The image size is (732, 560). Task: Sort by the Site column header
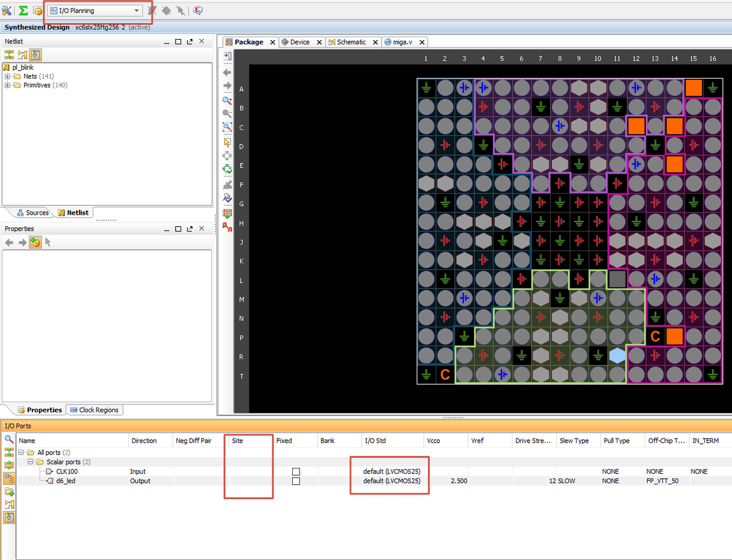[251, 440]
